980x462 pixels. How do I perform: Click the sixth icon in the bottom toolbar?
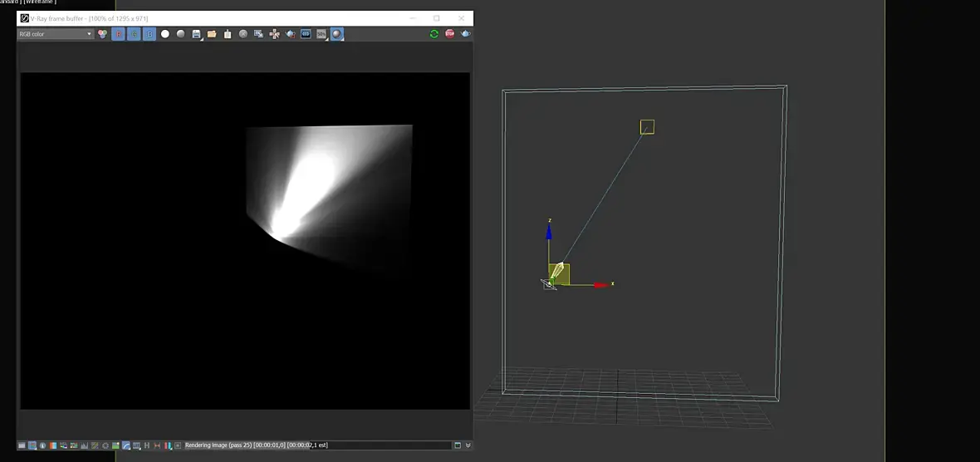tap(74, 445)
